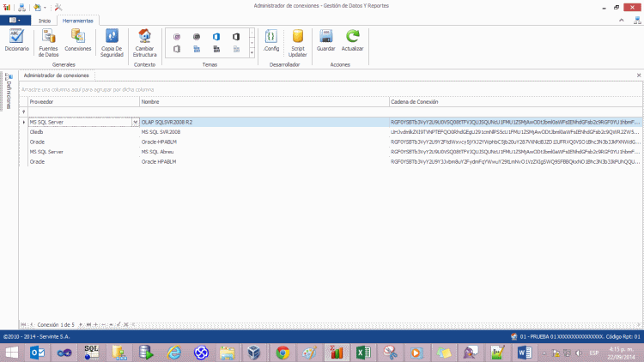This screenshot has height=362, width=644.
Task: Run the Script Updater
Action: click(298, 40)
